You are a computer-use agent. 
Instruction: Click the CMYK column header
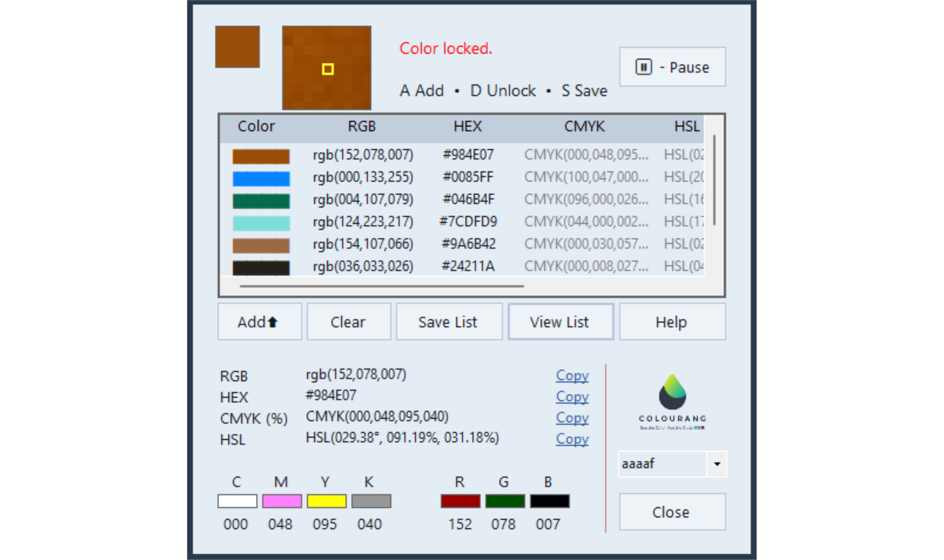coord(584,127)
